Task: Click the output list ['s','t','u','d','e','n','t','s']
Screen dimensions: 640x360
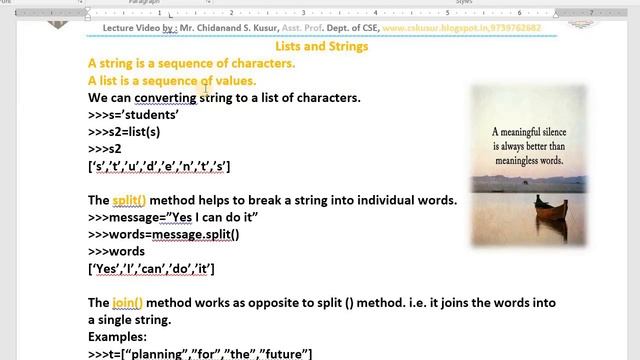Action: coord(159,166)
